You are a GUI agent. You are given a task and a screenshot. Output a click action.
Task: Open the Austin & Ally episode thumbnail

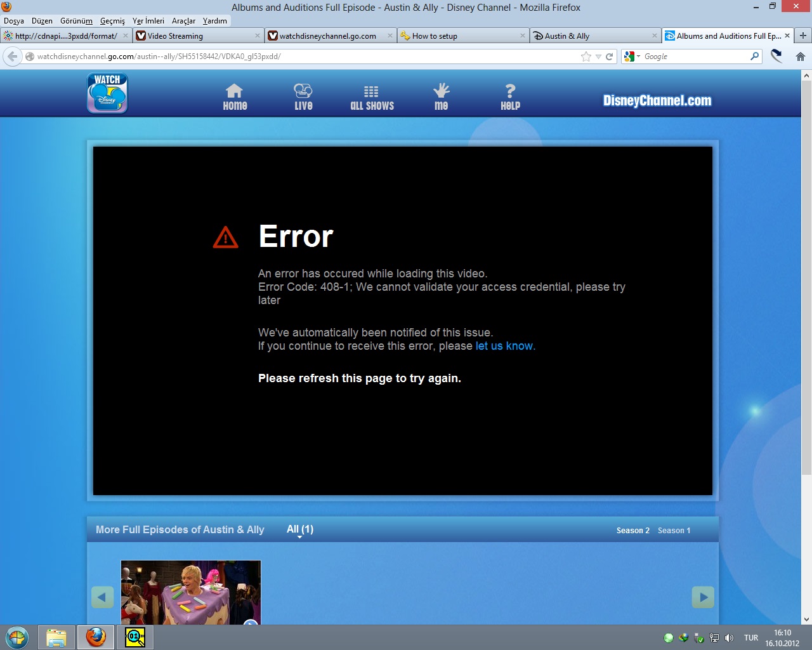pyautogui.click(x=191, y=592)
